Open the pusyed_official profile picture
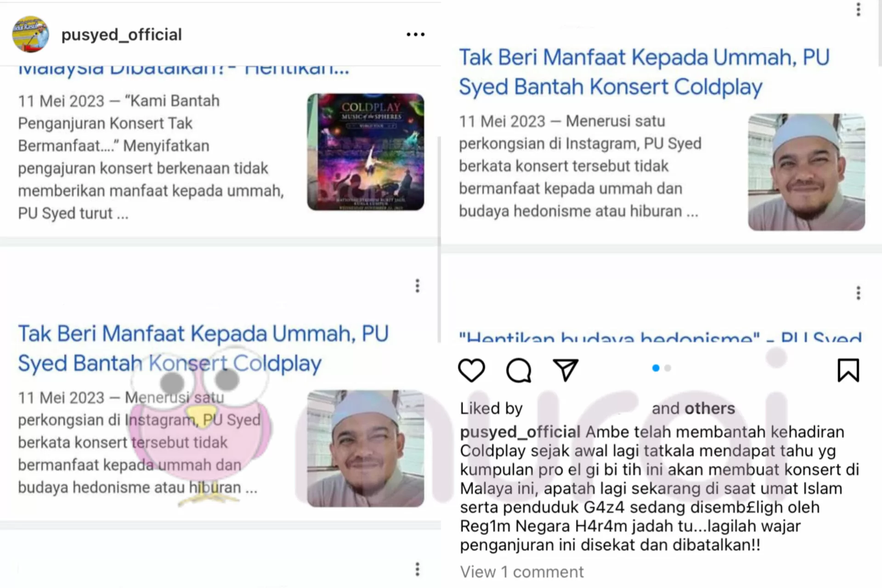 [x=30, y=34]
